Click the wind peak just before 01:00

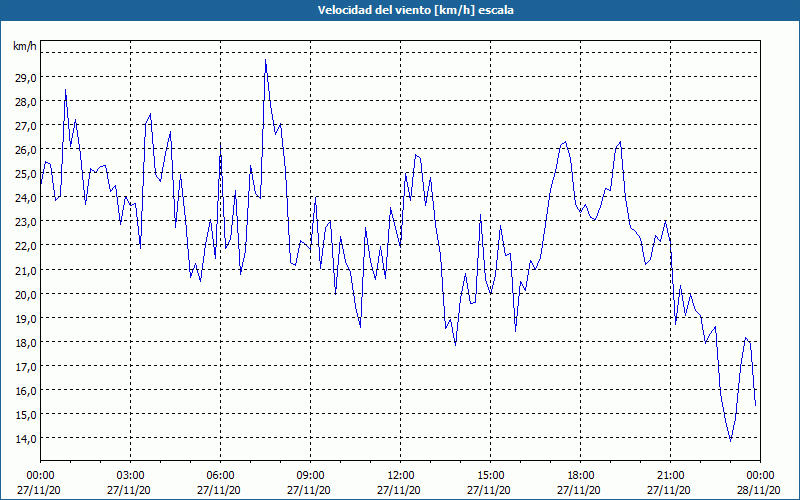(65, 90)
